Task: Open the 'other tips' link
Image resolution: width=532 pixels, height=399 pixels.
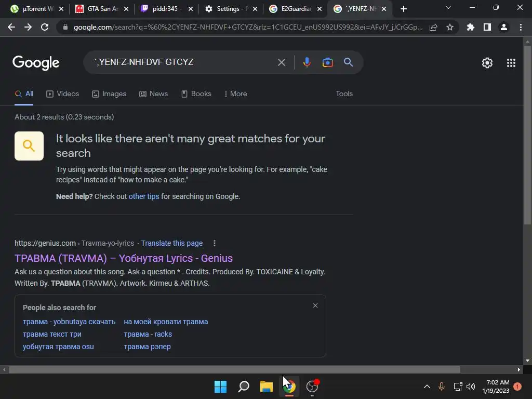Action: pos(144,196)
